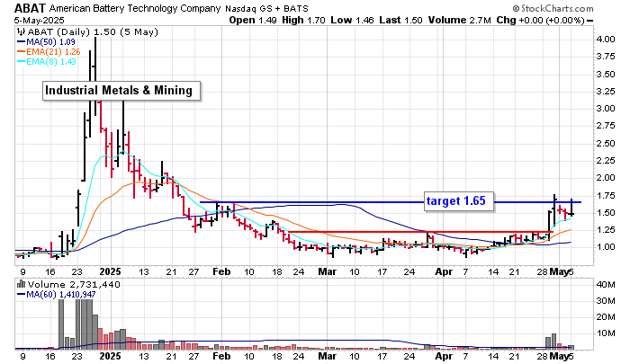Click the Open 1.49 value
The height and width of the screenshot is (364, 630).
pos(253,20)
